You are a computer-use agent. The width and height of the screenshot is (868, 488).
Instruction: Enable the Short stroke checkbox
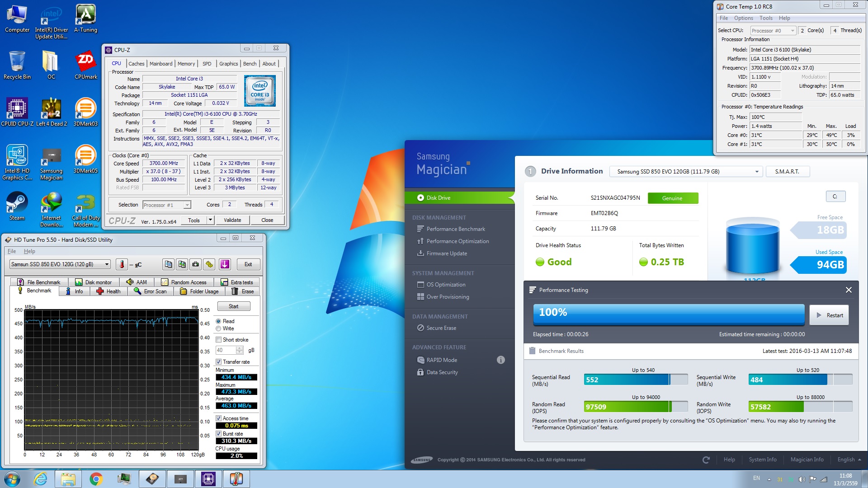coord(219,340)
